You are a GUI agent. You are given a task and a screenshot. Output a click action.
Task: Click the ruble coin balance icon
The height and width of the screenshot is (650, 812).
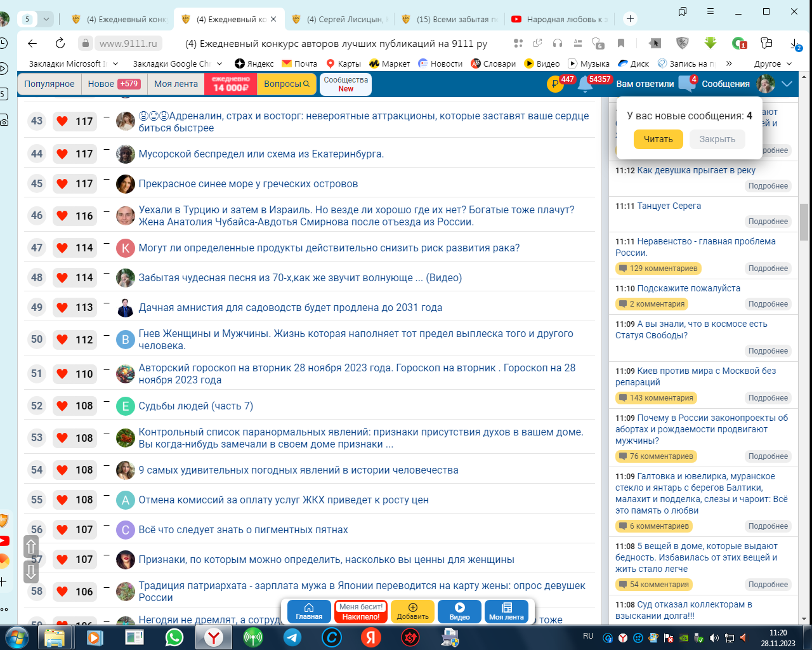554,84
